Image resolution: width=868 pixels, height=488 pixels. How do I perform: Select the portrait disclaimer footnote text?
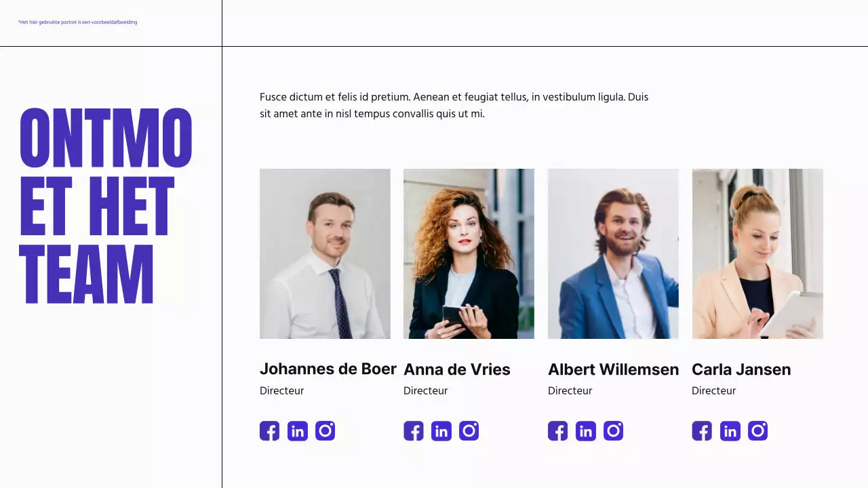(x=78, y=22)
